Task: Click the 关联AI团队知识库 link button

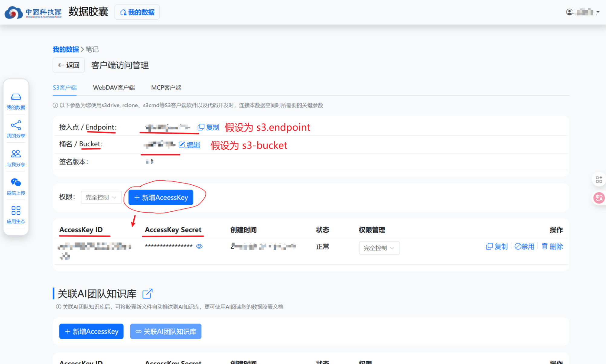Action: (x=166, y=331)
